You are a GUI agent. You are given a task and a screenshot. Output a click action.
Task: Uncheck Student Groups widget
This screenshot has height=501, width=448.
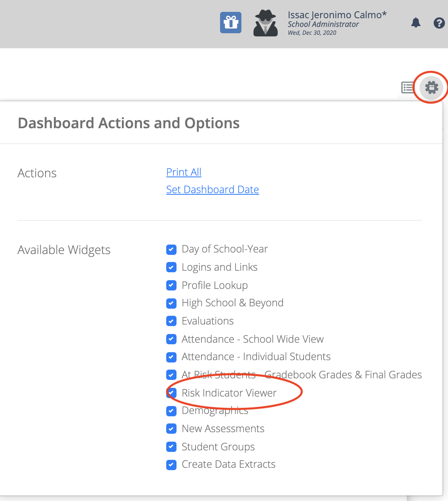171,447
